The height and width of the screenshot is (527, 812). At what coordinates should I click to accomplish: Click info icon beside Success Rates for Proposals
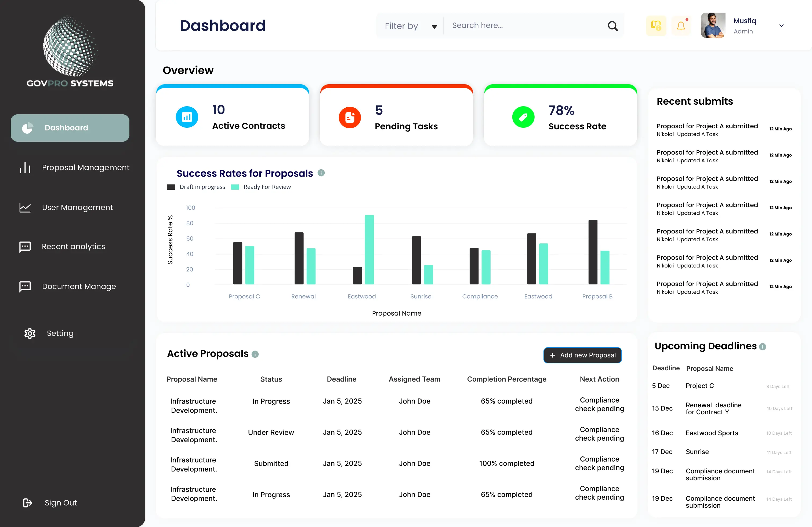(x=321, y=173)
